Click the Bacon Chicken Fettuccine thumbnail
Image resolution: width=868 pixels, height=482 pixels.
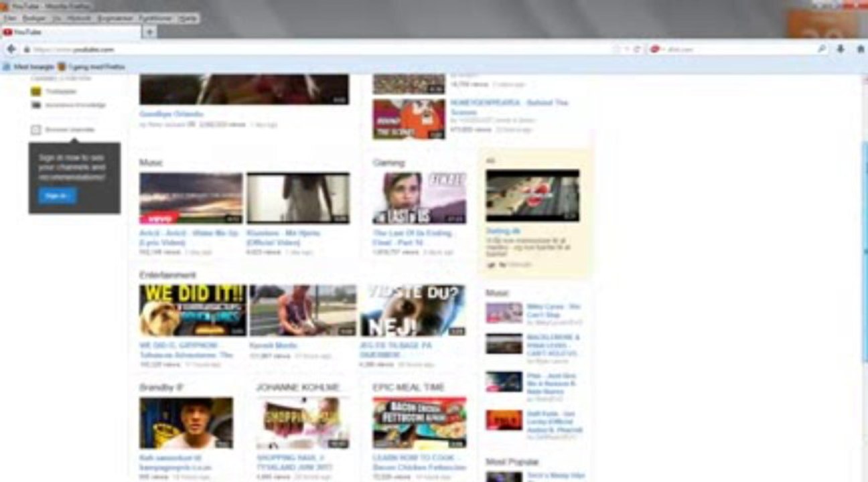(419, 423)
